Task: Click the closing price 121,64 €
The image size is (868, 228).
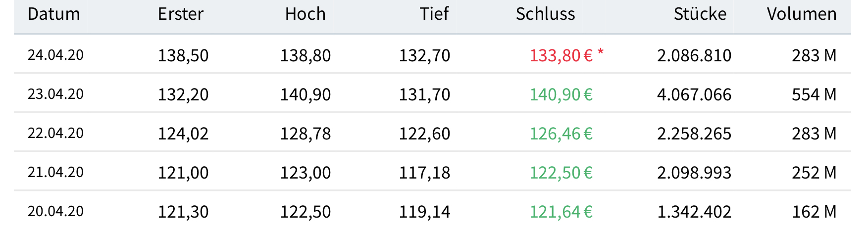Action: (561, 212)
